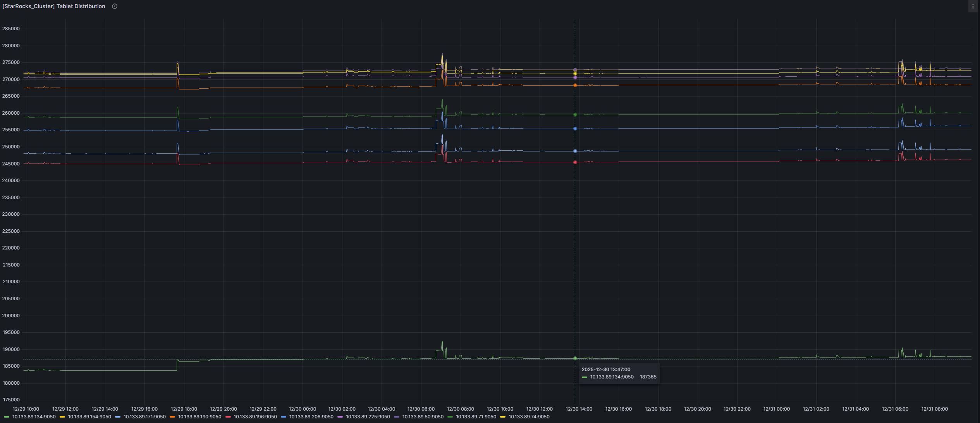
Task: Open color picker for 10.133.89.50:9050 swatch
Action: pos(397,417)
